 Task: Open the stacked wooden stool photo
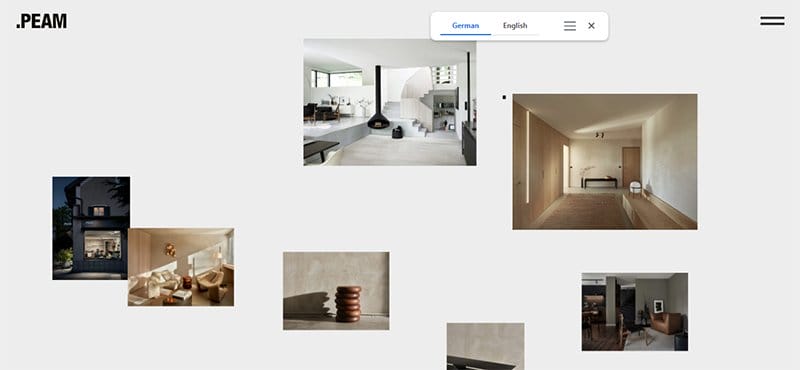click(x=336, y=290)
